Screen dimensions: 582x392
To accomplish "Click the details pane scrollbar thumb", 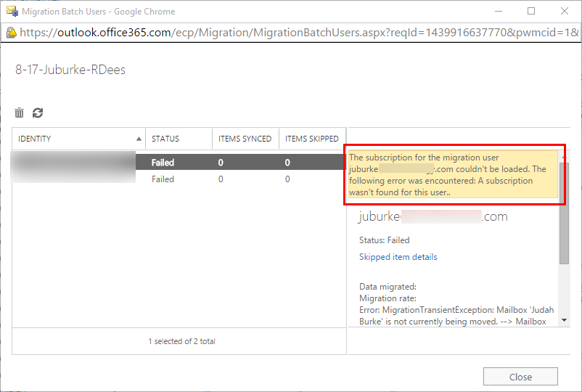I will [x=564, y=213].
